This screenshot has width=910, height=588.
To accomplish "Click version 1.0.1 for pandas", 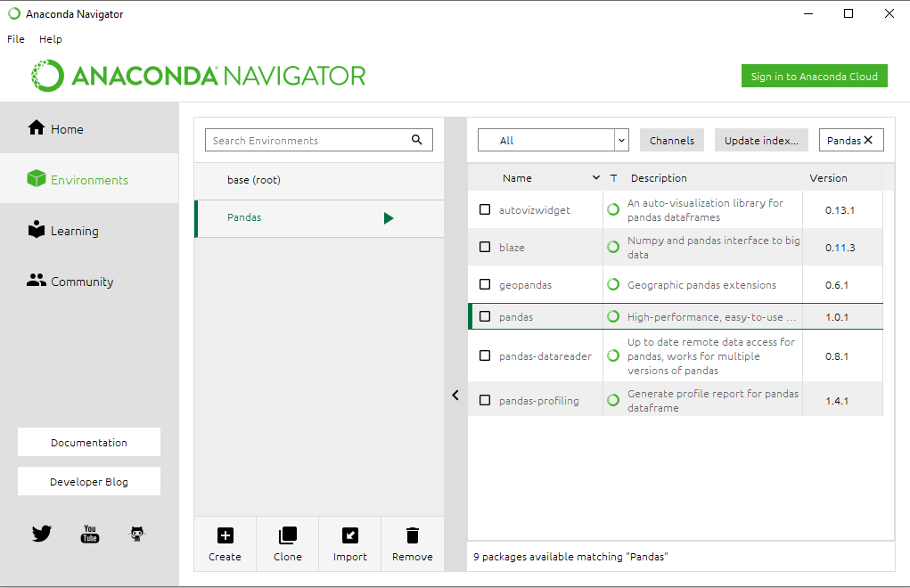I will coord(837,317).
